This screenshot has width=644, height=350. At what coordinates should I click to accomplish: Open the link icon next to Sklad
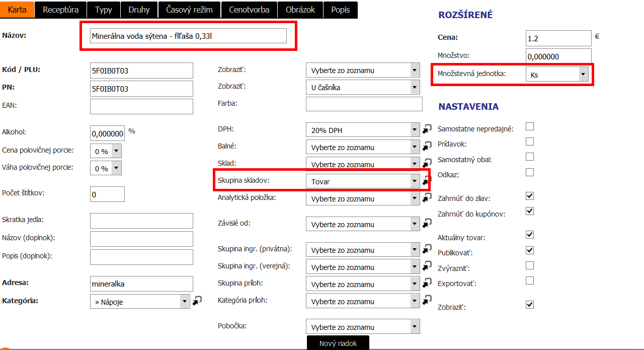pos(427,163)
